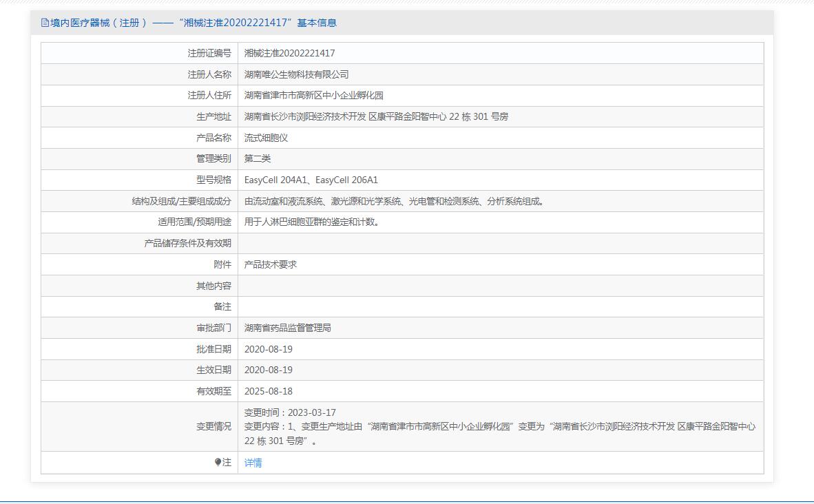The width and height of the screenshot is (814, 504).
Task: Select registrant address 湖南省津市市高新区中小企业孵化园
Action: tap(314, 96)
